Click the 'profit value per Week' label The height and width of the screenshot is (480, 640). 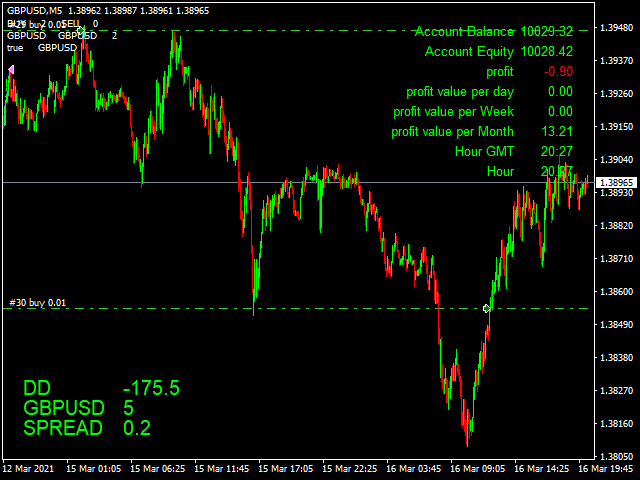[x=453, y=112]
